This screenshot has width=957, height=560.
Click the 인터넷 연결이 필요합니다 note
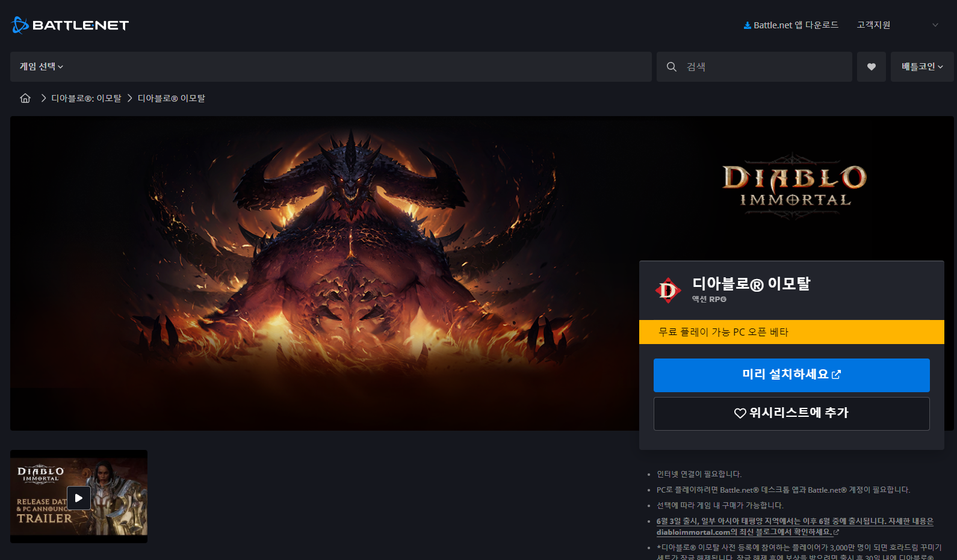pos(699,474)
